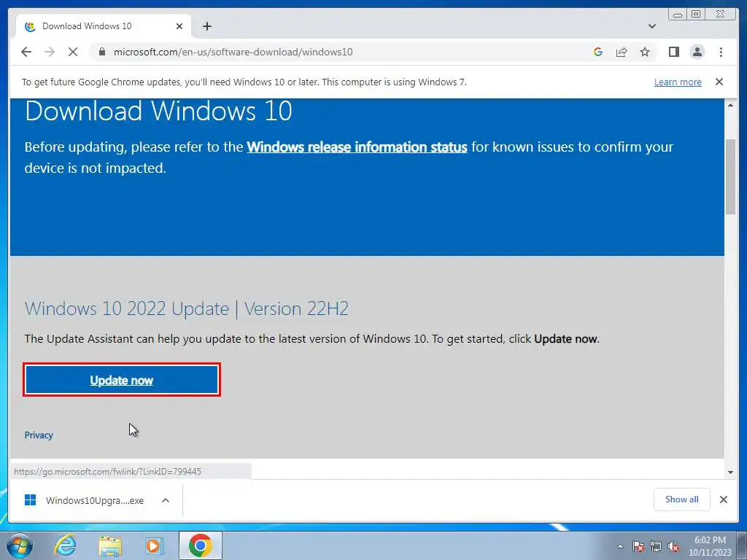Click the Windows 10 2022 Update heading
747x560 pixels.
186,308
